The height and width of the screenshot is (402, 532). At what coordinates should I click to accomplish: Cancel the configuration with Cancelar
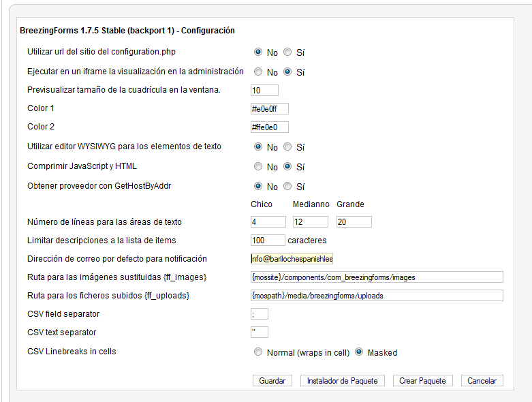(x=482, y=381)
